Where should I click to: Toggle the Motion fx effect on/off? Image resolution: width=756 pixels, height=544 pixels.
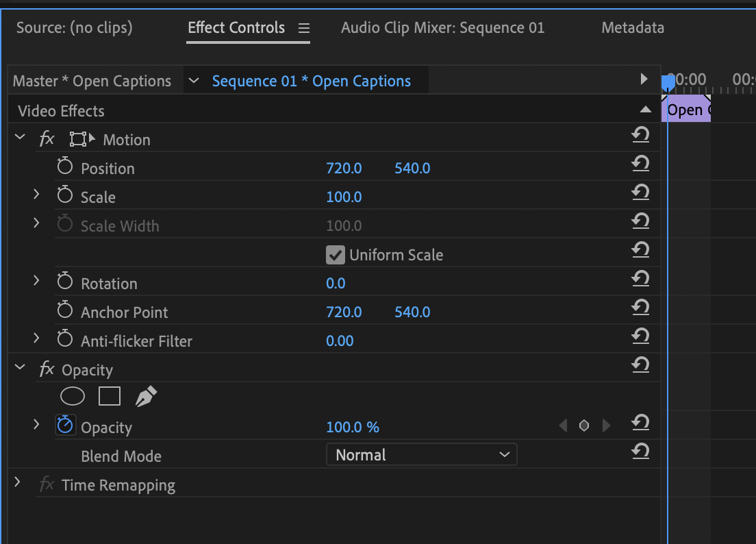tap(47, 140)
